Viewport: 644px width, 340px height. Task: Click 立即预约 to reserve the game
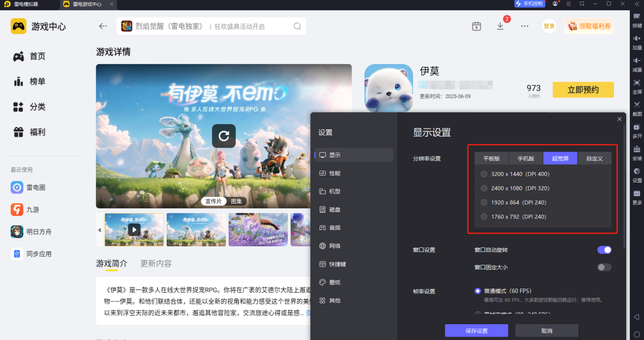583,90
